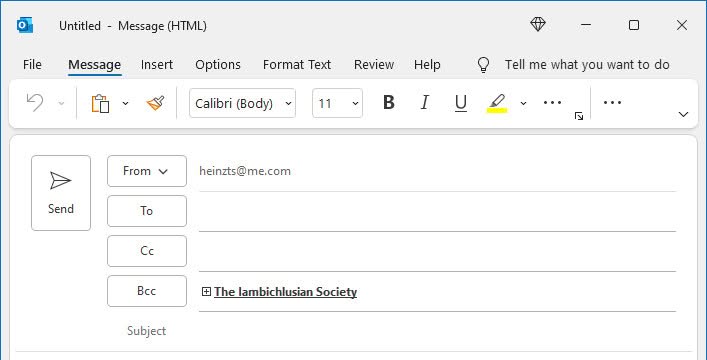Image resolution: width=707 pixels, height=360 pixels.
Task: Switch to the Insert tab
Action: click(x=157, y=65)
